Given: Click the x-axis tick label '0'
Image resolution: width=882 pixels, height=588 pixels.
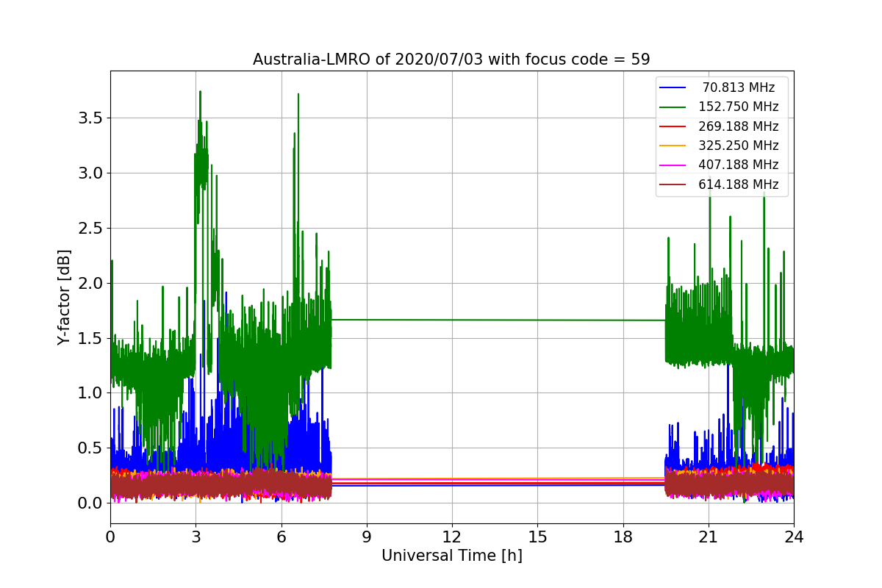Looking at the screenshot, I should click(x=110, y=537).
